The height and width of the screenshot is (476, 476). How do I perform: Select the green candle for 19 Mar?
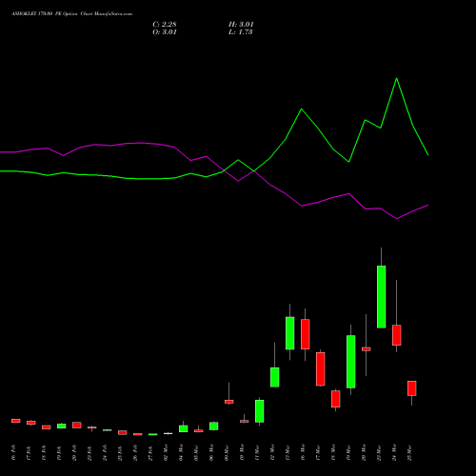(x=351, y=362)
